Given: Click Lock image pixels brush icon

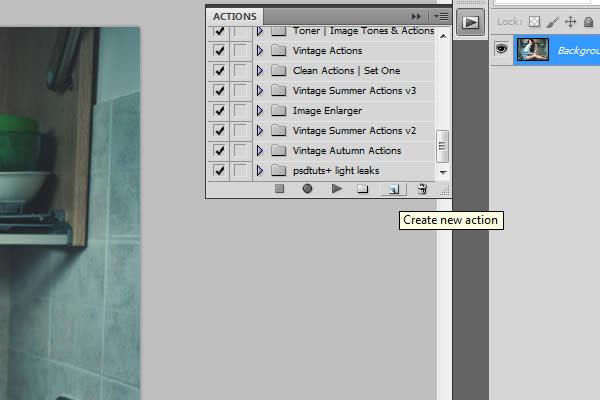Looking at the screenshot, I should tap(553, 21).
